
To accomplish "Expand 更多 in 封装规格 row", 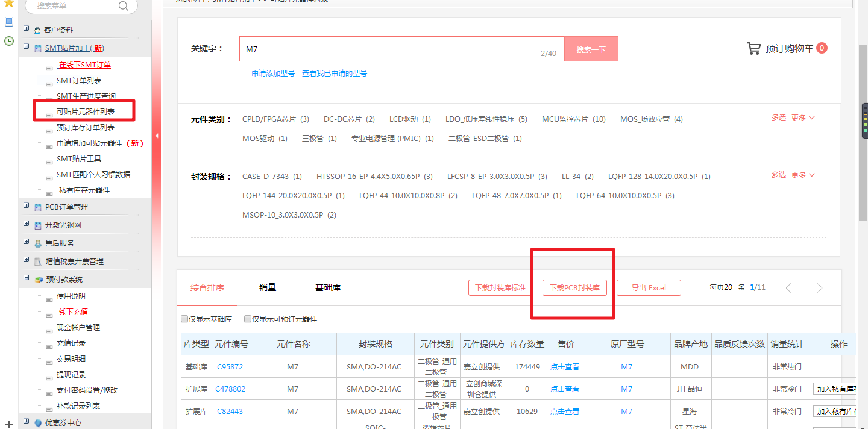I will coord(803,175).
